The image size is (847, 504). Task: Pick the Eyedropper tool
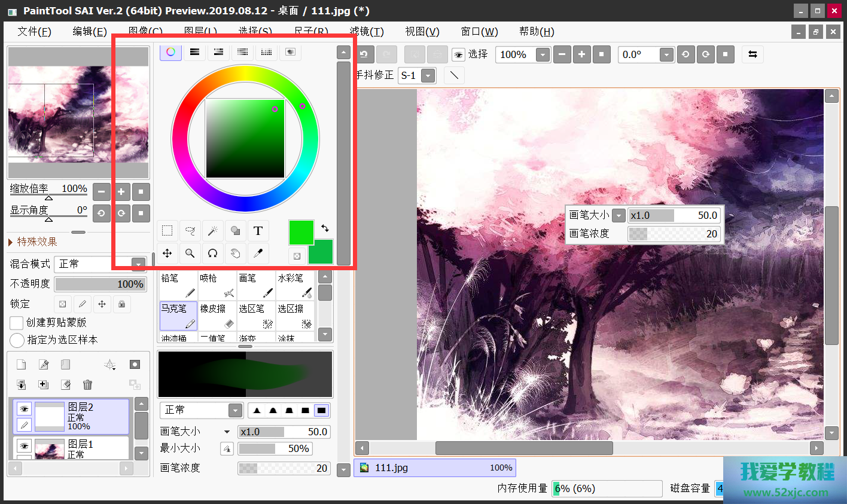pos(258,253)
